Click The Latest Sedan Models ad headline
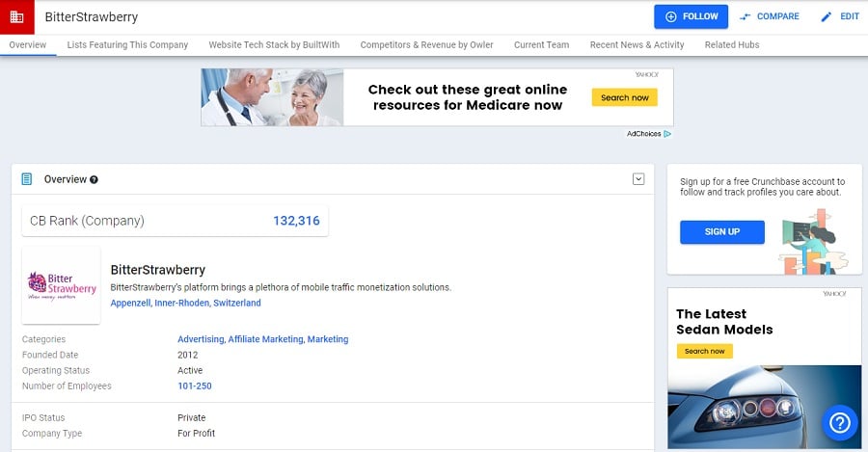 (724, 322)
